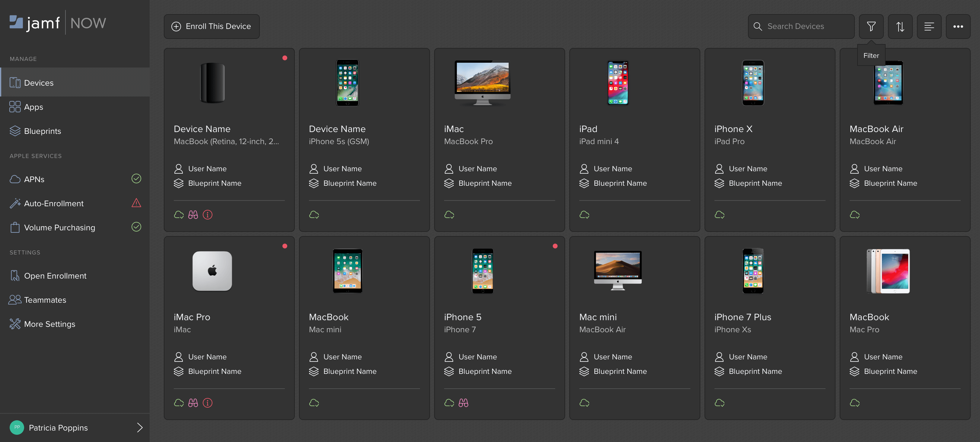Click Open Enrollment in Settings sidebar
The image size is (980, 442).
55,275
